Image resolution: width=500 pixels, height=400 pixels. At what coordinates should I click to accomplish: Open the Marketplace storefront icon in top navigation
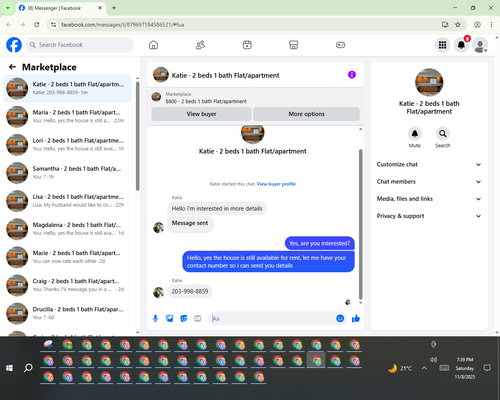tap(294, 45)
